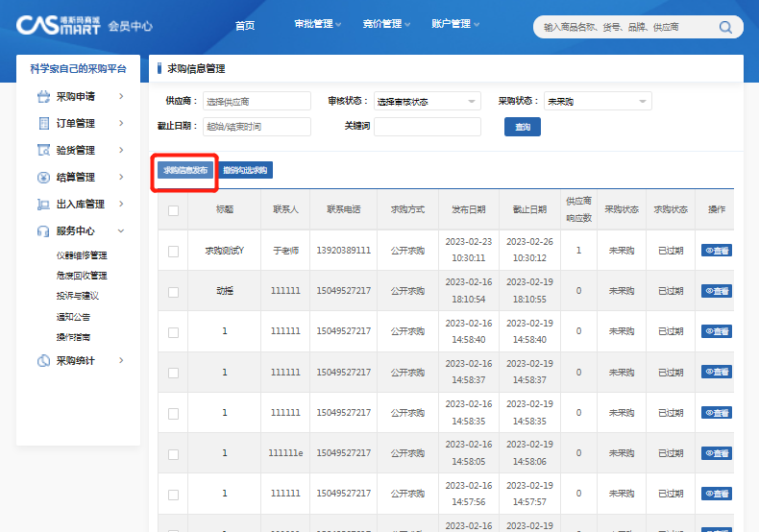Click the 出入库管理 warehouse icon

(43, 204)
